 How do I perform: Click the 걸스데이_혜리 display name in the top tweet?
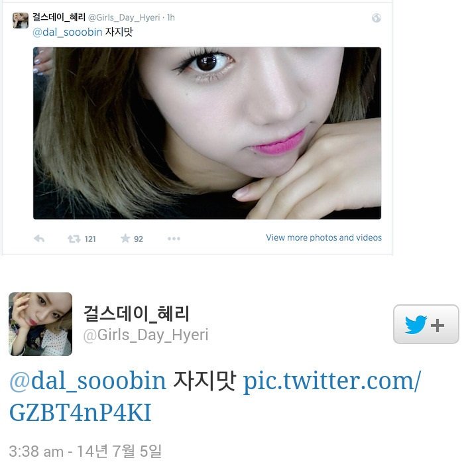[x=59, y=17]
